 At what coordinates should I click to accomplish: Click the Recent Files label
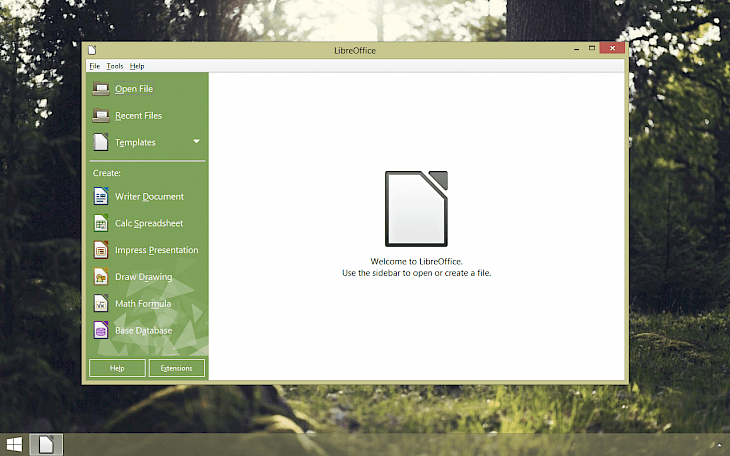(138, 116)
